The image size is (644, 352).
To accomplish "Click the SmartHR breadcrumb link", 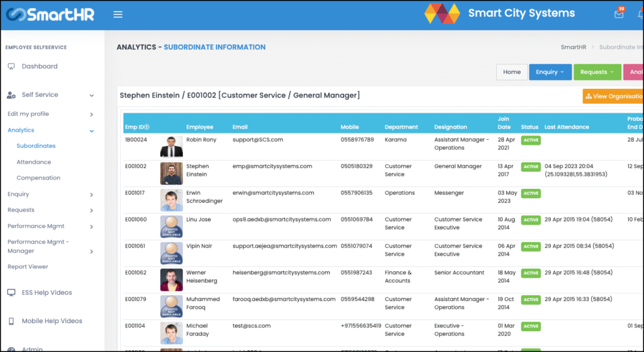I will tap(574, 47).
